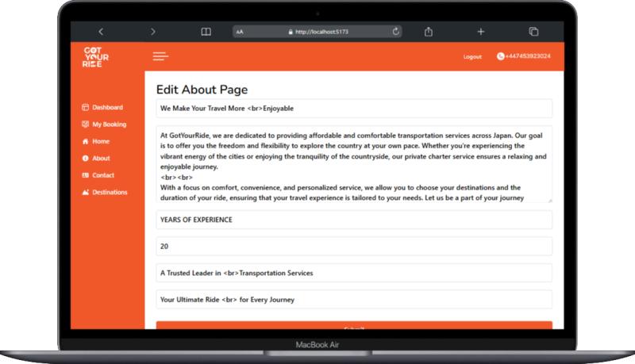Screen dimensions: 635x364
Task: Click the 'We Make Your Travel More' title field
Action: (x=354, y=109)
